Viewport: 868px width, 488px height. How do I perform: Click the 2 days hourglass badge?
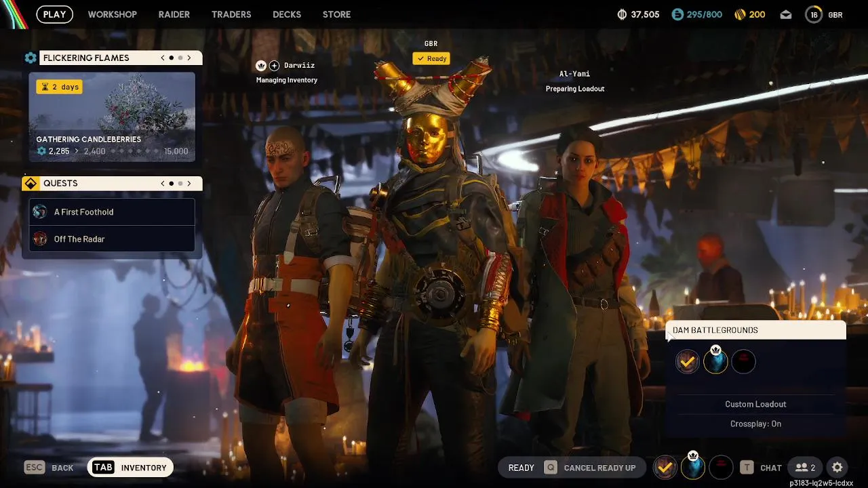click(60, 87)
